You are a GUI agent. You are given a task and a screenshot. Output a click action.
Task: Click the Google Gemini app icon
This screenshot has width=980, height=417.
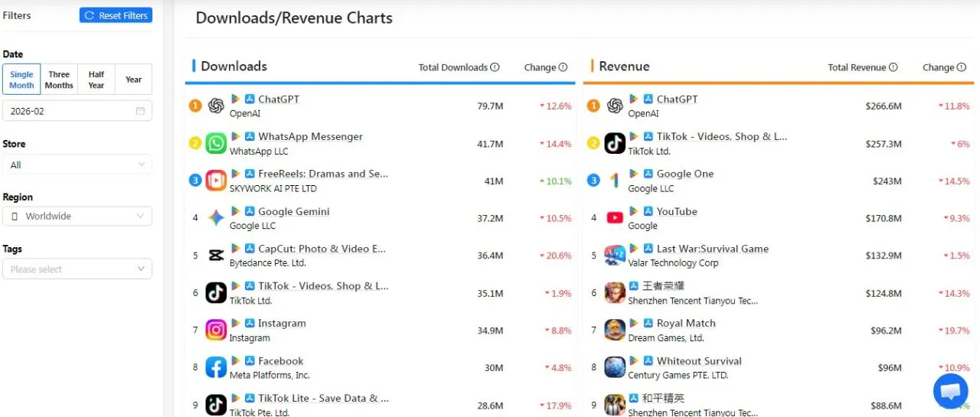(x=216, y=218)
